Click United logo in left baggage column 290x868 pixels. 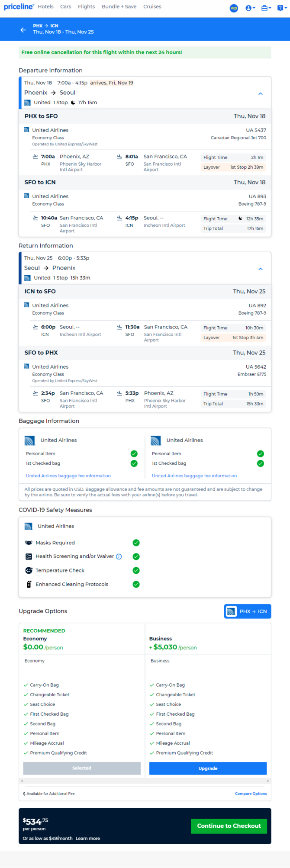tap(30, 440)
